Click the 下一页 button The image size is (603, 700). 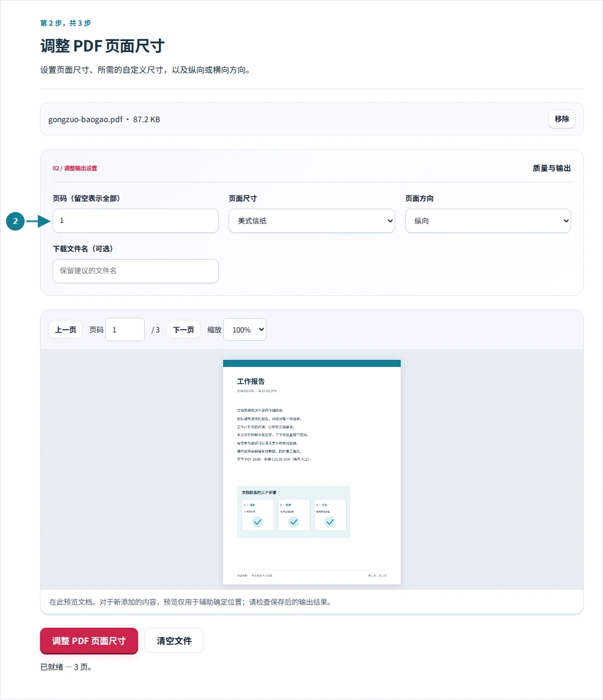tap(184, 330)
